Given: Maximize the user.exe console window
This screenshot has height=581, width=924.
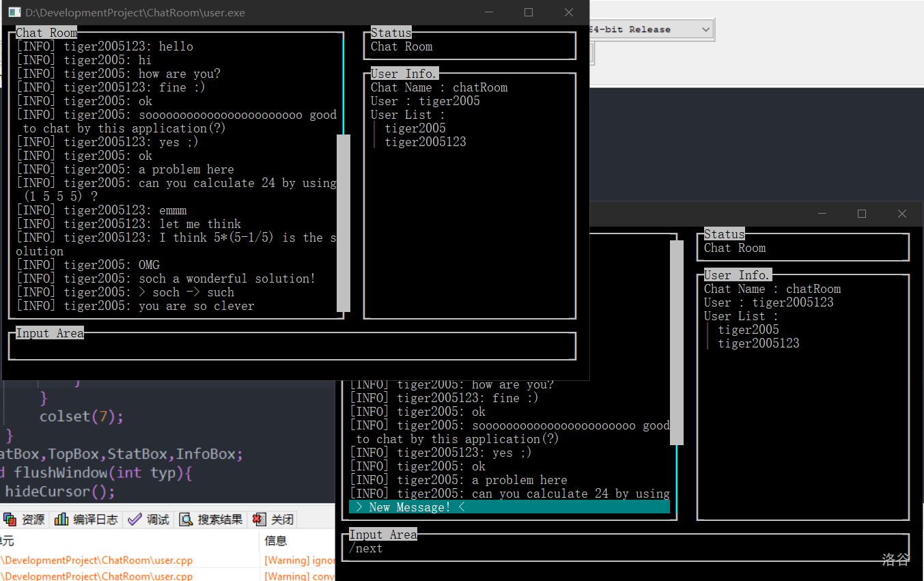Looking at the screenshot, I should pos(529,12).
